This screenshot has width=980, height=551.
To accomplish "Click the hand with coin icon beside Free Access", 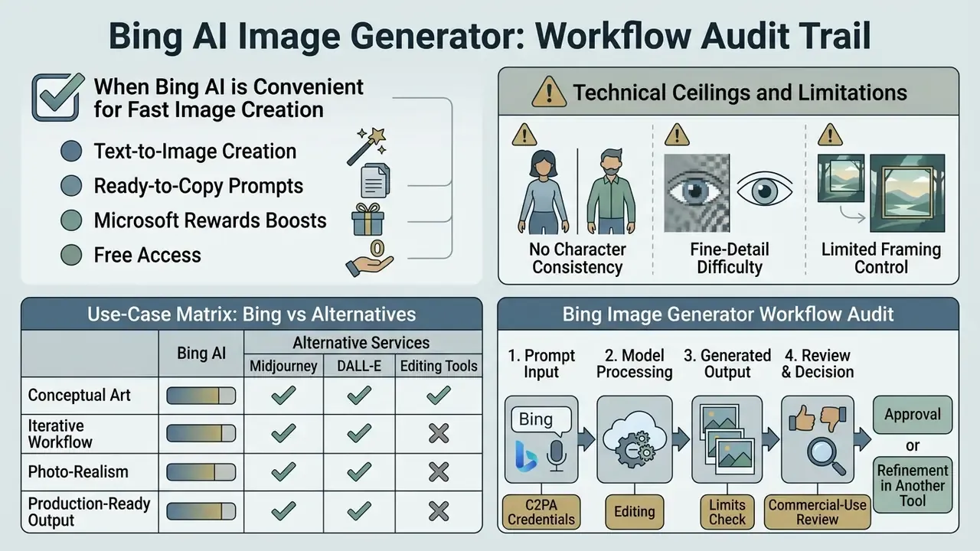I will 370,258.
